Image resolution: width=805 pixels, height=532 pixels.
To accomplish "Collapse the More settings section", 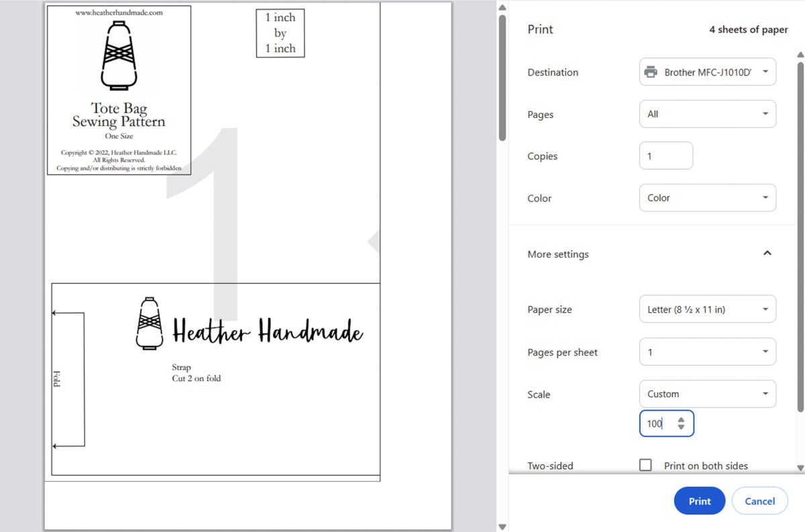I will [x=767, y=254].
